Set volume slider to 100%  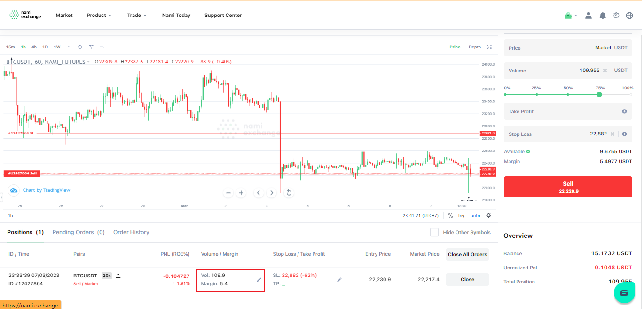pyautogui.click(x=630, y=94)
